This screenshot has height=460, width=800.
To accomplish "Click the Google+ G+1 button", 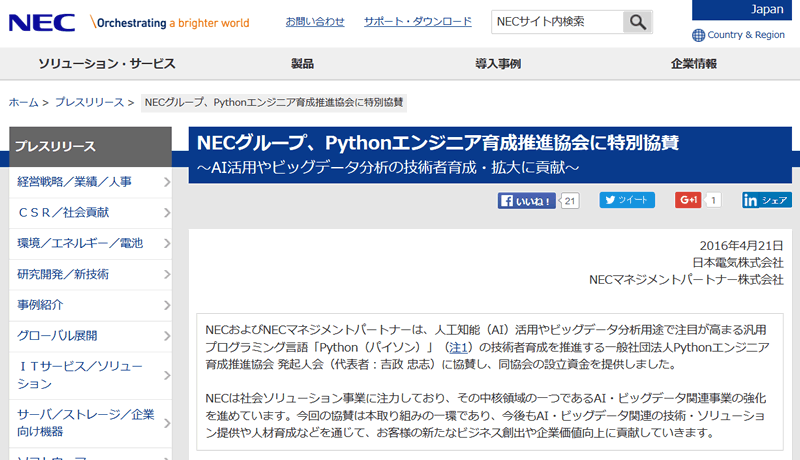I will coord(688,200).
